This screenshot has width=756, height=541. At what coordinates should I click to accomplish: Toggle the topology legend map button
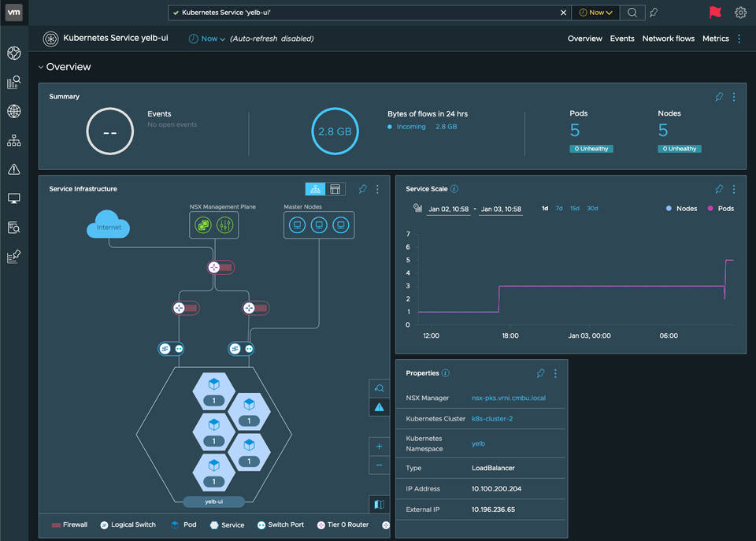(379, 504)
